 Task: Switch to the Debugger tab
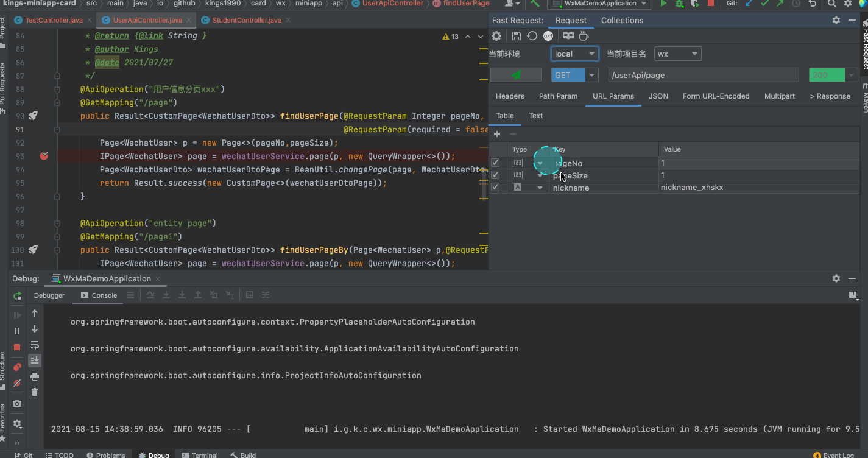[x=49, y=295]
